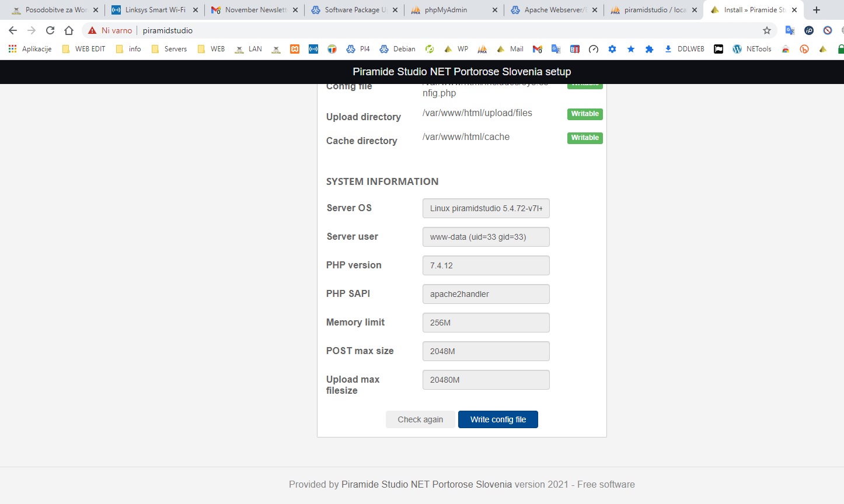Open the phpMyAdmin bookmark icon in bookmarks bar
The image size is (844, 504).
tap(482, 49)
